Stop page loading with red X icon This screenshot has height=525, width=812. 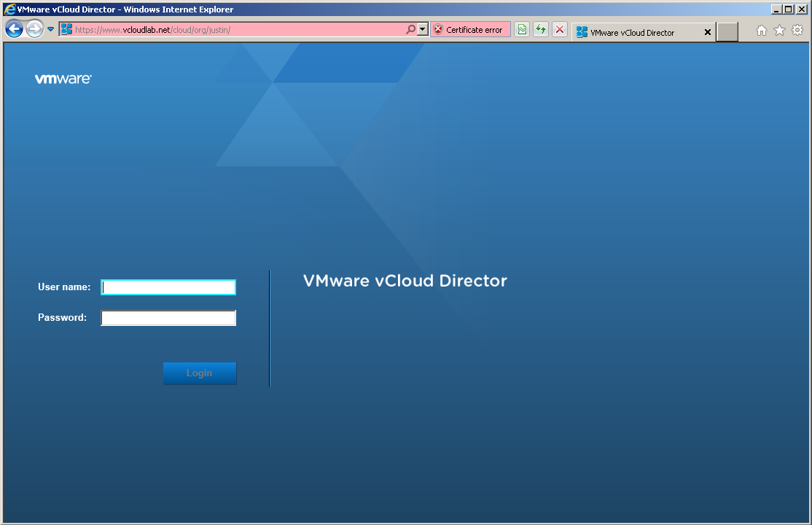pos(560,30)
